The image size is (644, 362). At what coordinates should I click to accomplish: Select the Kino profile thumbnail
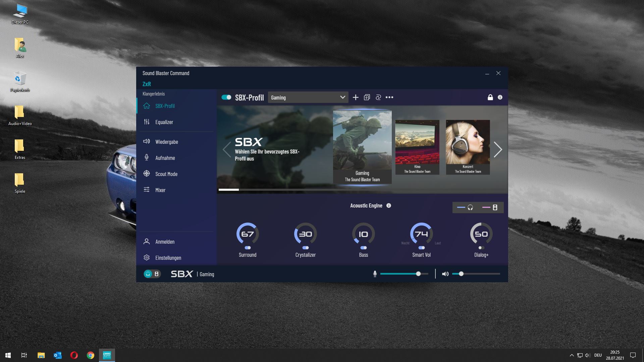point(417,147)
